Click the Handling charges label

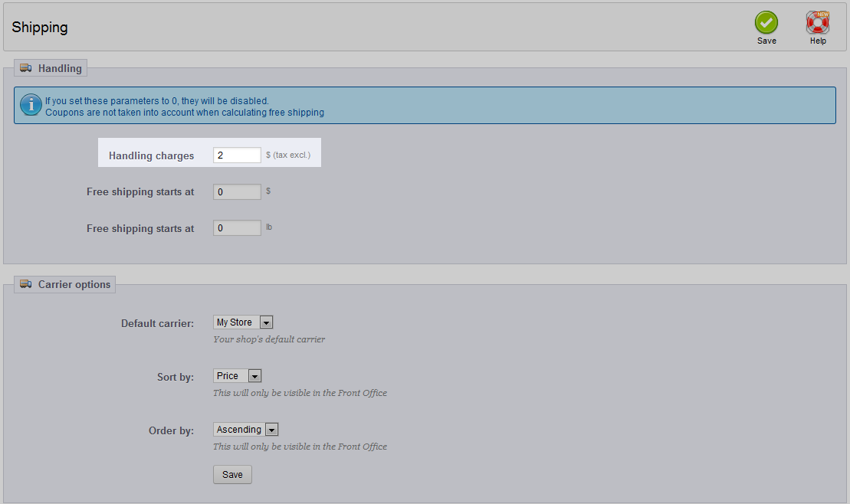[151, 155]
